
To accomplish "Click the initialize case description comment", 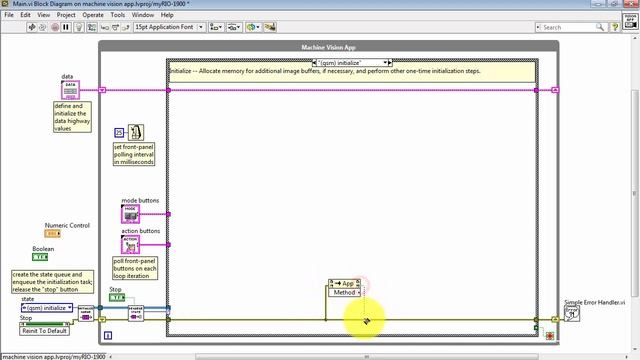I will pos(351,71).
